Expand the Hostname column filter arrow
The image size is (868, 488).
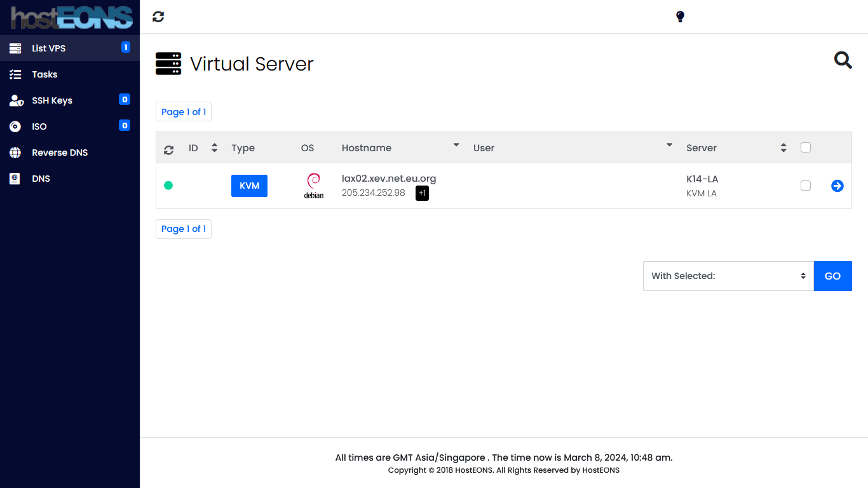(456, 146)
